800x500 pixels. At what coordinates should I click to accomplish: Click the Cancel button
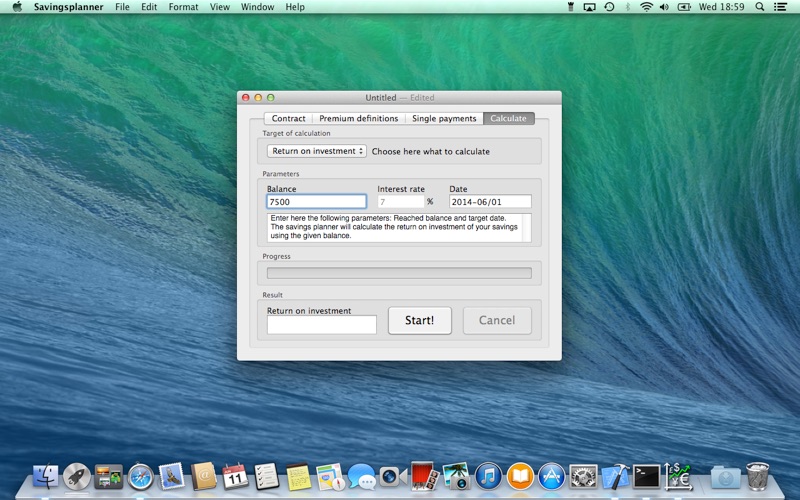pos(497,320)
